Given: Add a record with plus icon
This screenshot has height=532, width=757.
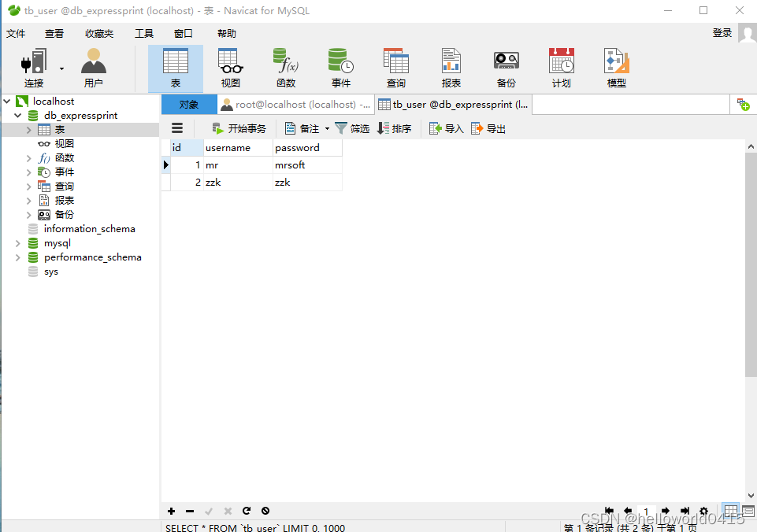Looking at the screenshot, I should point(171,511).
